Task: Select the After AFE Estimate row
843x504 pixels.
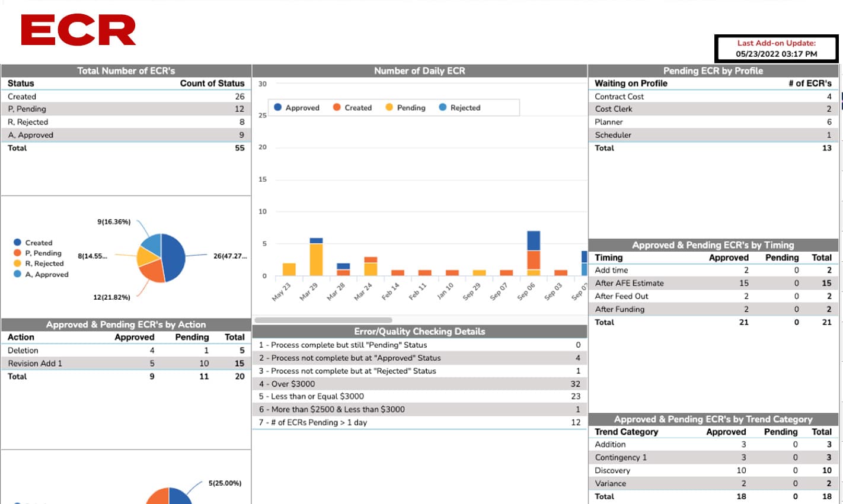Action: pos(713,283)
